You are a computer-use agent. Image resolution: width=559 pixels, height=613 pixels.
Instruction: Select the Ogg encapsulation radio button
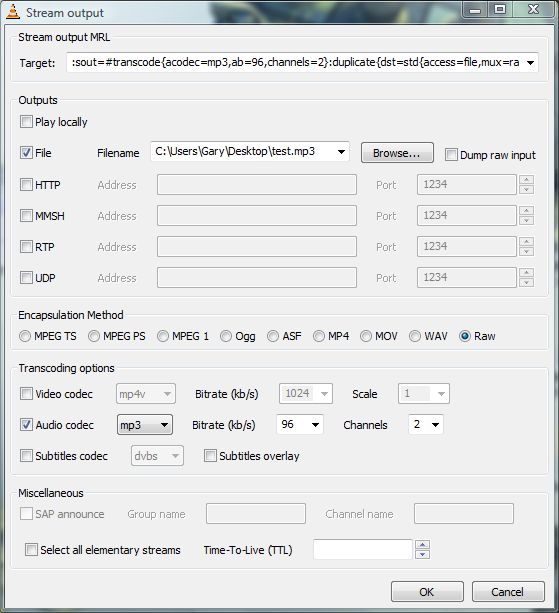click(x=226, y=336)
